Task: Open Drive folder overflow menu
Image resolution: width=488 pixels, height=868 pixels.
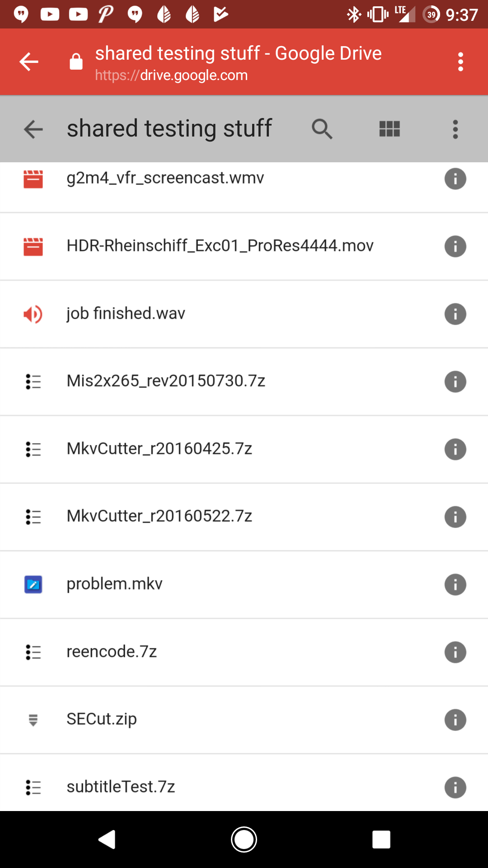Action: pos(455,129)
